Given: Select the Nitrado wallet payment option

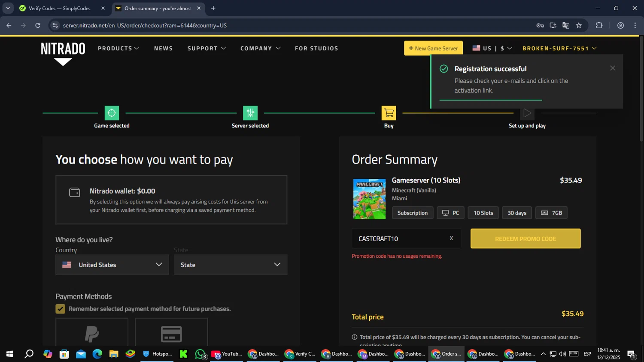Looking at the screenshot, I should [171, 199].
